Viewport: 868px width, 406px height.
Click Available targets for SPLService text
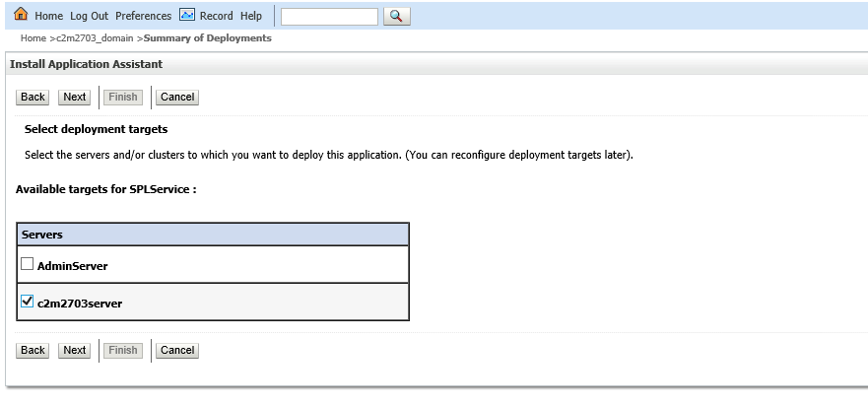point(106,189)
